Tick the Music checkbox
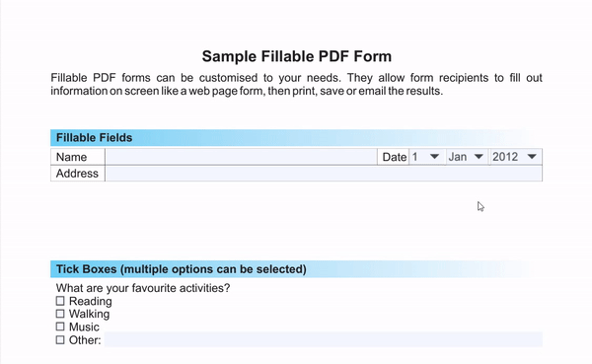 (60, 327)
